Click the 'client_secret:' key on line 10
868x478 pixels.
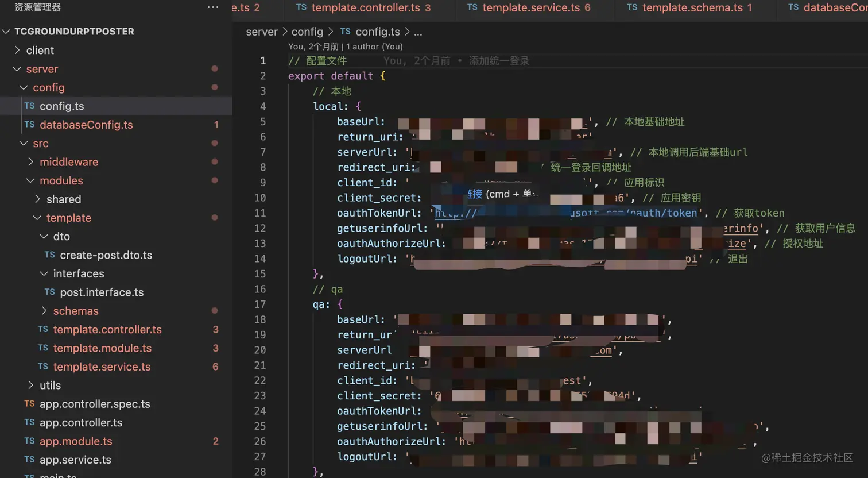[x=379, y=198]
